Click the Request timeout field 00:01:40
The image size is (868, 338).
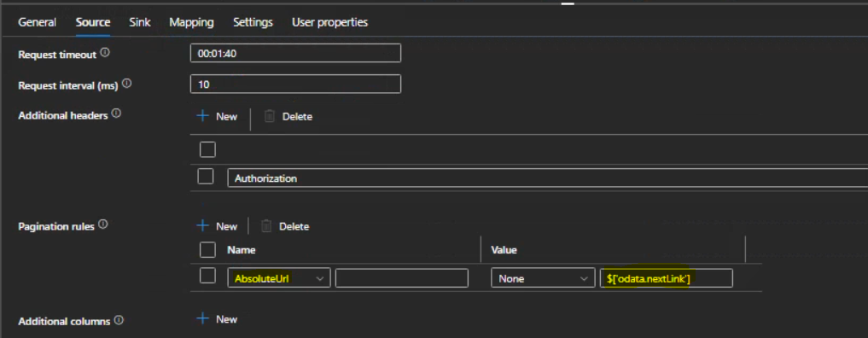pyautogui.click(x=295, y=53)
